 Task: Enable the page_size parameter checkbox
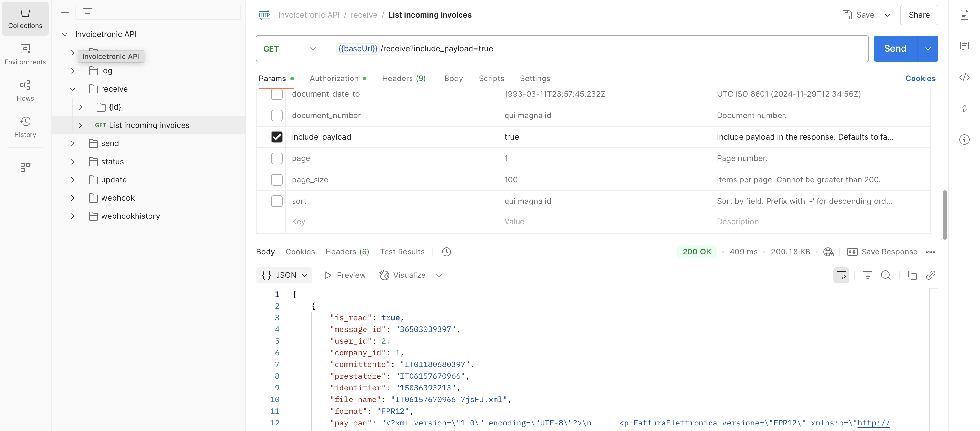coord(277,180)
